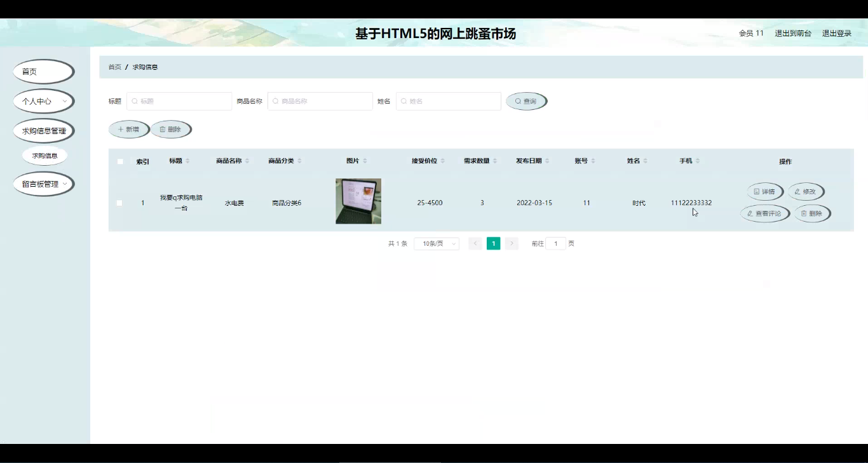
Task: Check the row 1 checkbox
Action: click(x=119, y=203)
